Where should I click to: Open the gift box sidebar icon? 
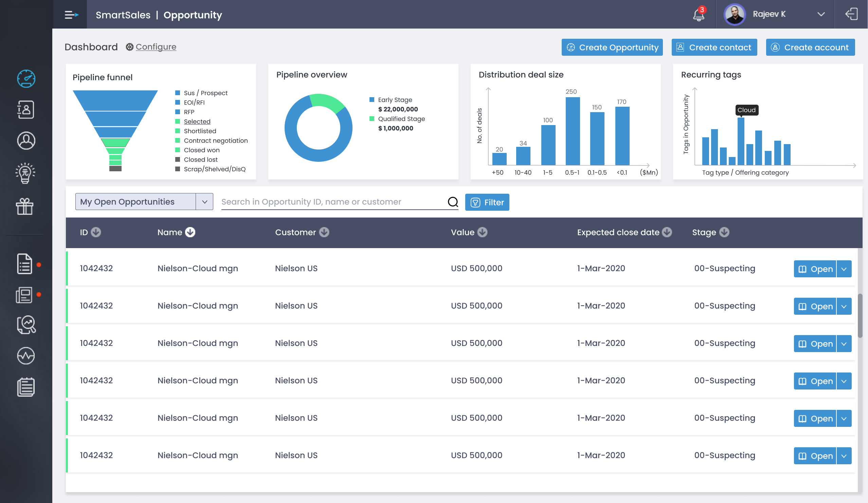coord(25,206)
